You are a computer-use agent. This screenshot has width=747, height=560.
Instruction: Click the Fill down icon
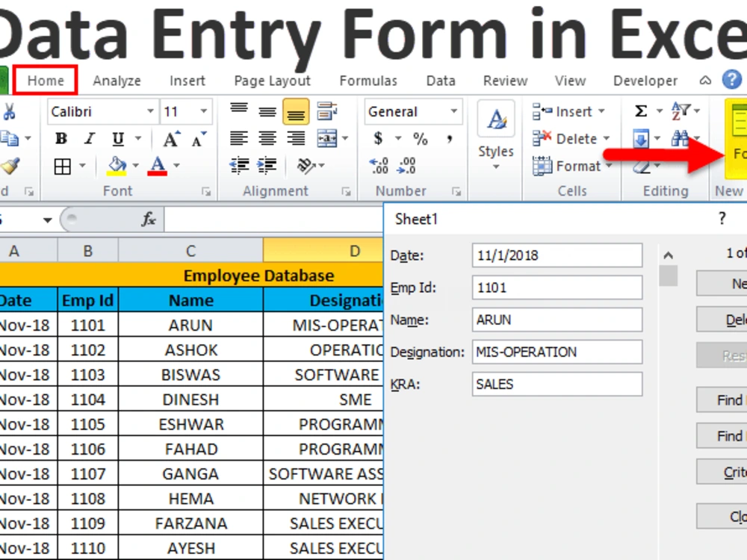pyautogui.click(x=641, y=139)
